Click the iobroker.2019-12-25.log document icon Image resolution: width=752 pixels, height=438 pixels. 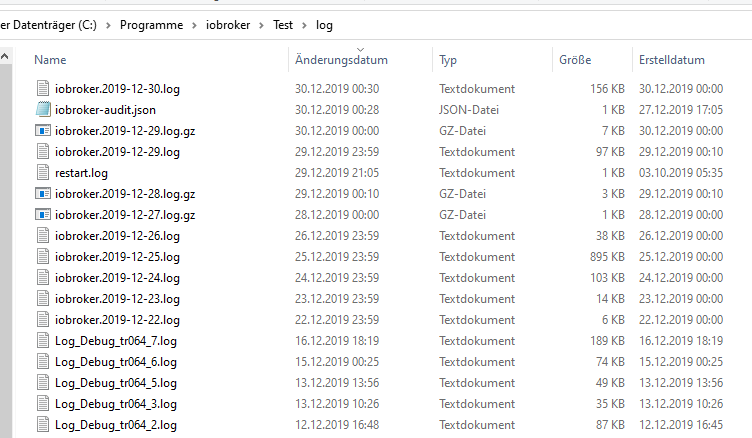43,257
